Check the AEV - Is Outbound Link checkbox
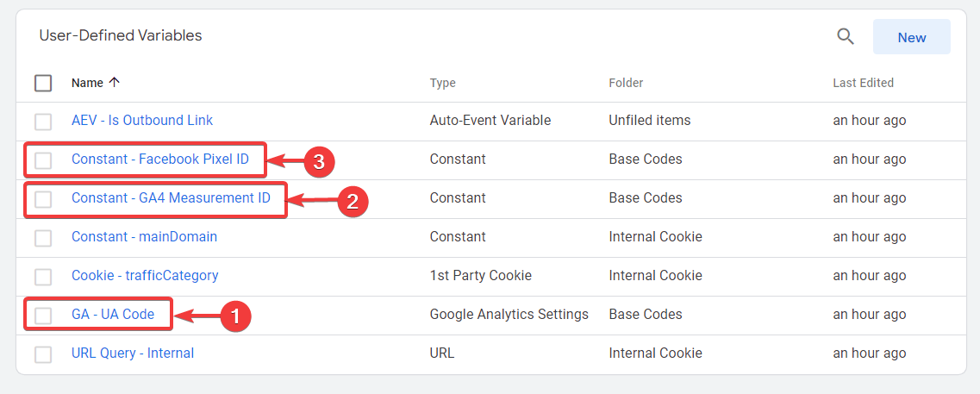The image size is (980, 394). [43, 121]
